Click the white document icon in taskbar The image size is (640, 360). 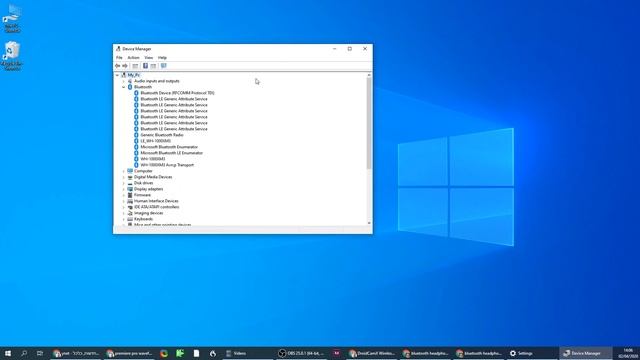pos(196,353)
